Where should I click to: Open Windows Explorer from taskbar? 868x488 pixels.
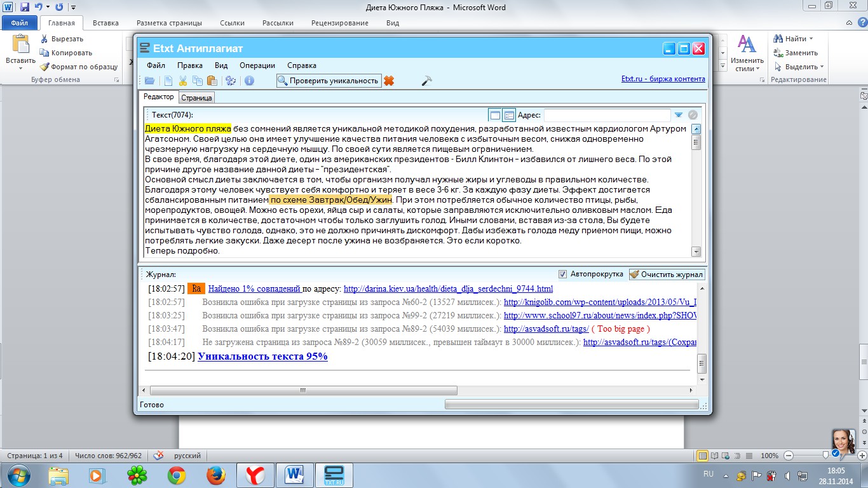[58, 475]
